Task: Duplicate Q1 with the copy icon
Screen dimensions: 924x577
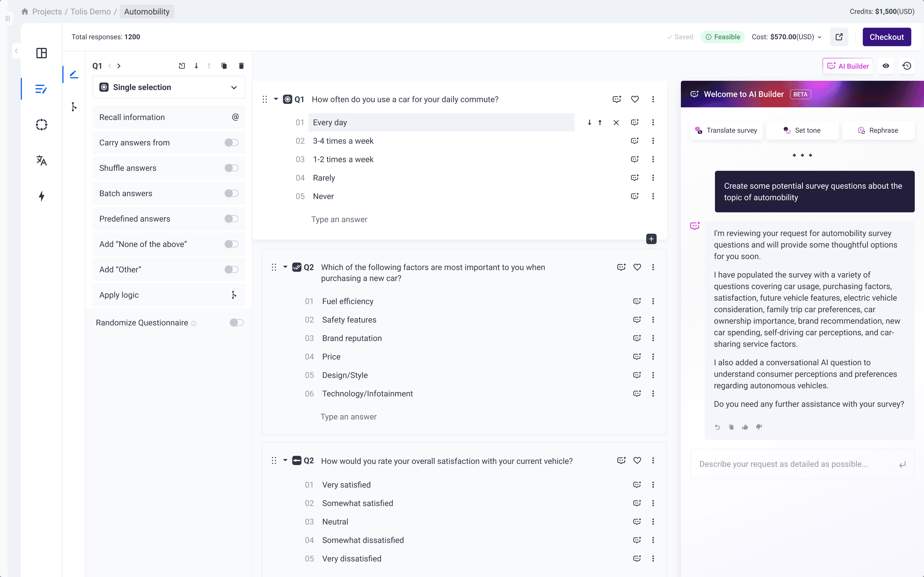Action: pyautogui.click(x=224, y=66)
